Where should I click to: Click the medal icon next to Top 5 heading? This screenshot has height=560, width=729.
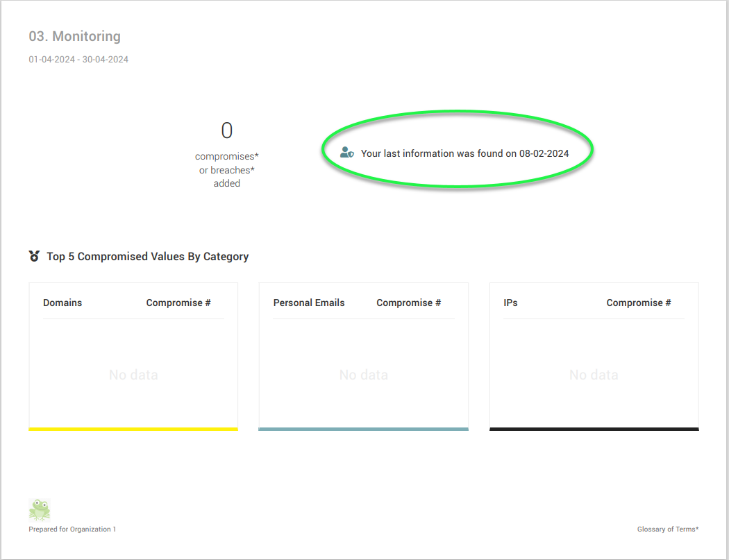35,256
